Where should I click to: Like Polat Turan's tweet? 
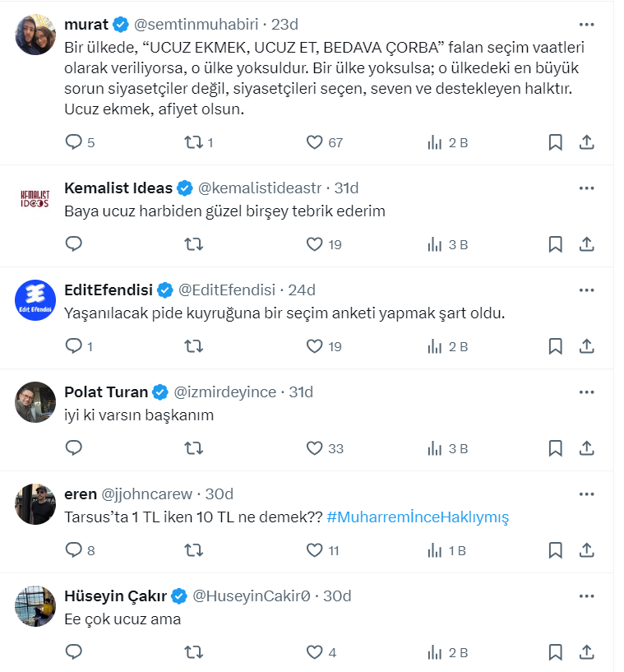(x=314, y=448)
